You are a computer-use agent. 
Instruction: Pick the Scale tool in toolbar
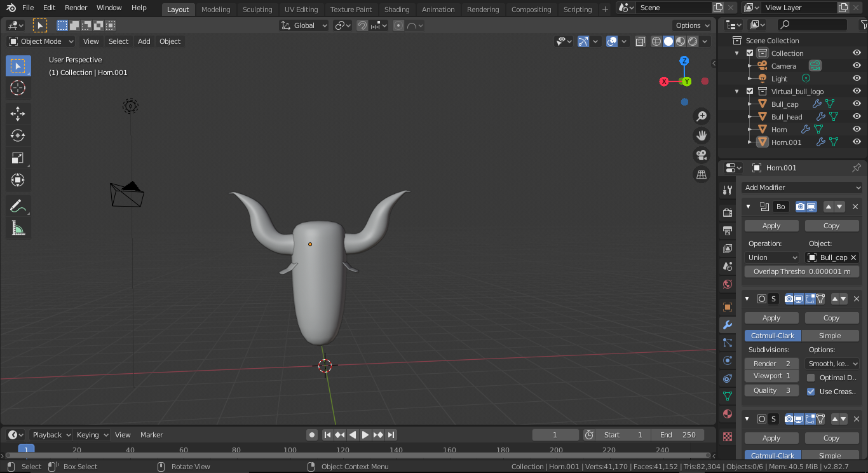(18, 158)
